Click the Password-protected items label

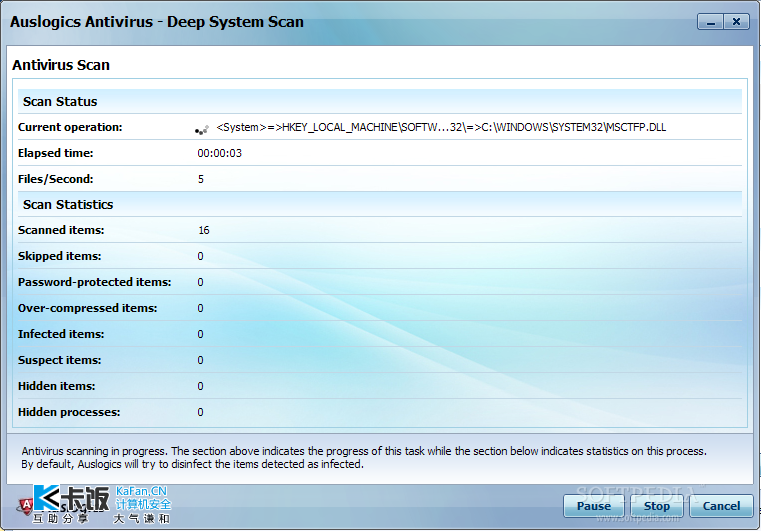[95, 282]
